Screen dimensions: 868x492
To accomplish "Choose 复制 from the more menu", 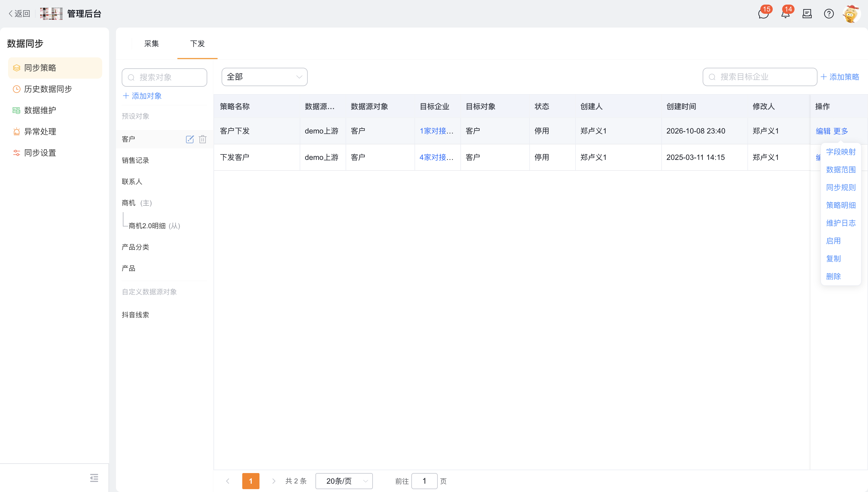I will [x=833, y=259].
